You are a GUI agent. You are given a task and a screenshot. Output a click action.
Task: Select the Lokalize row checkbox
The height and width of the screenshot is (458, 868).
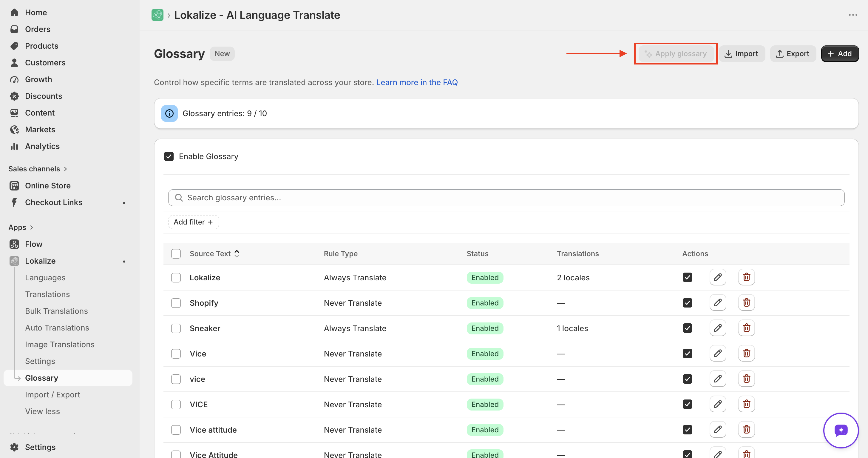176,278
